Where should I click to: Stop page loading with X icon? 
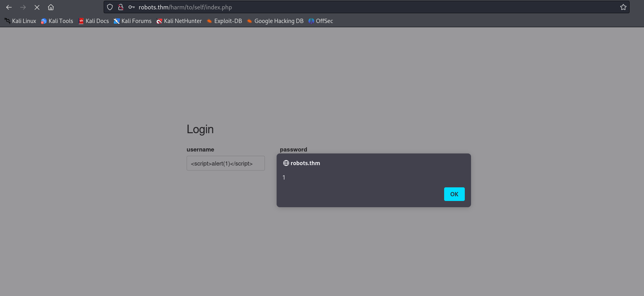click(37, 7)
